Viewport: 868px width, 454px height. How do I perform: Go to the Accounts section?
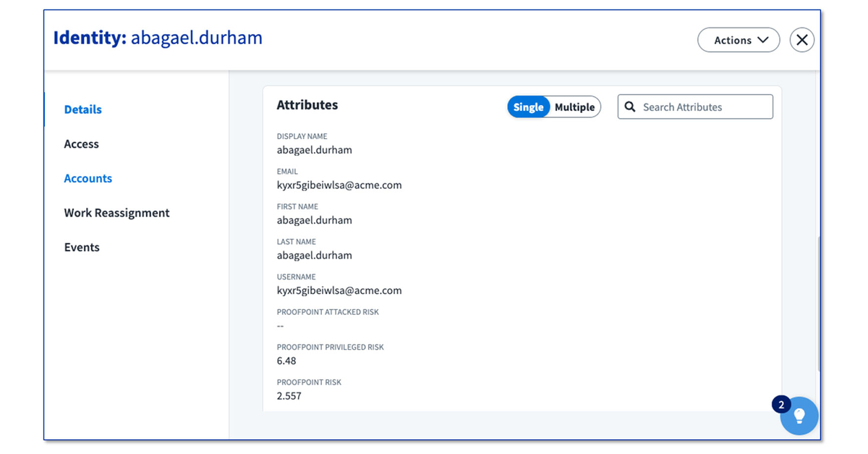(88, 178)
